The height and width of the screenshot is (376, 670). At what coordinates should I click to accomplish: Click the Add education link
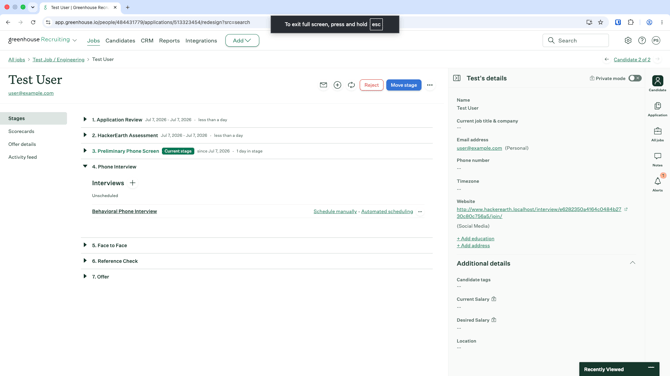(475, 239)
